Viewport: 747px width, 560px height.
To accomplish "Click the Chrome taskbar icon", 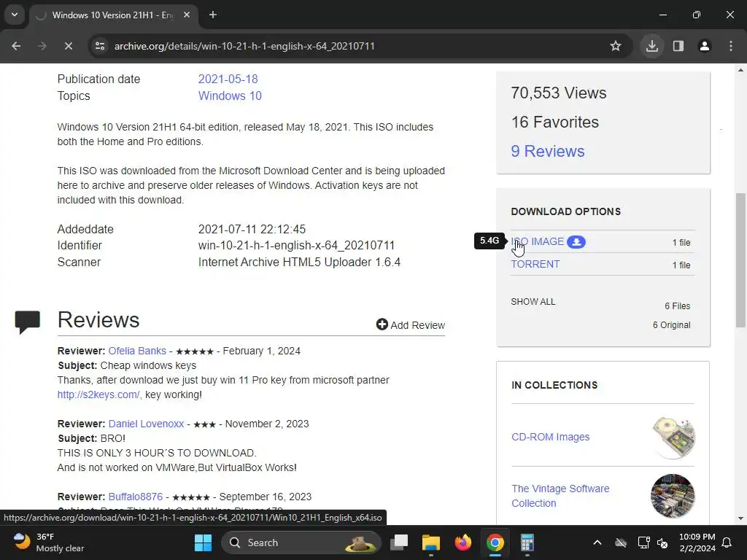I will pos(495,542).
